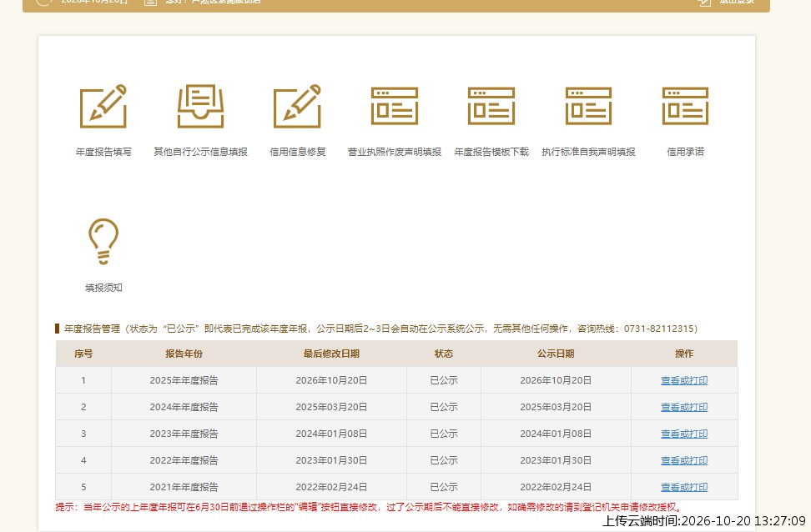Select the 2025年年度报告 cell

(x=184, y=380)
